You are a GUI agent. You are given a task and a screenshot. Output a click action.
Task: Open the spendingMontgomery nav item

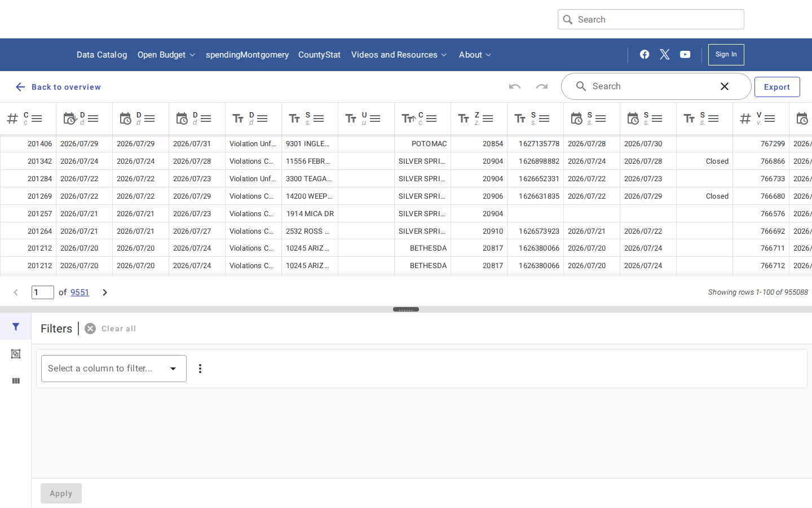coord(247,55)
